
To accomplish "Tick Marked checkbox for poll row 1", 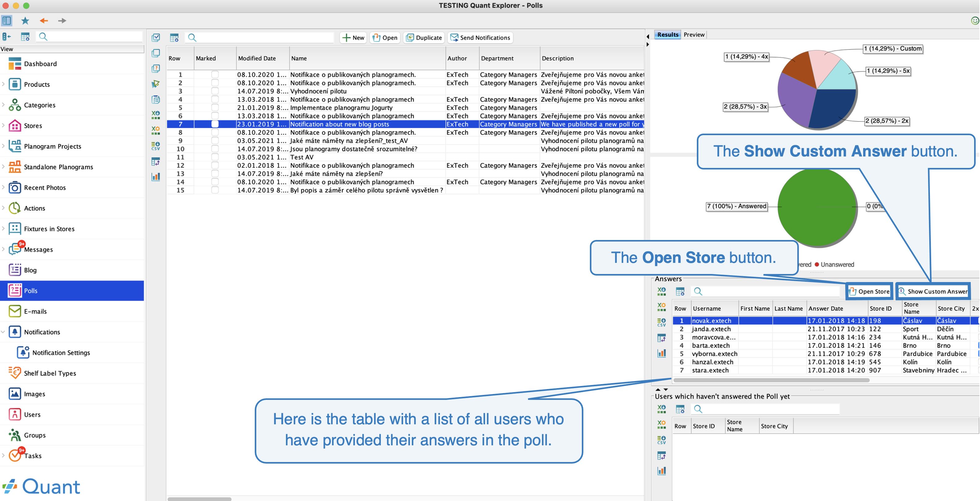I will coord(215,75).
